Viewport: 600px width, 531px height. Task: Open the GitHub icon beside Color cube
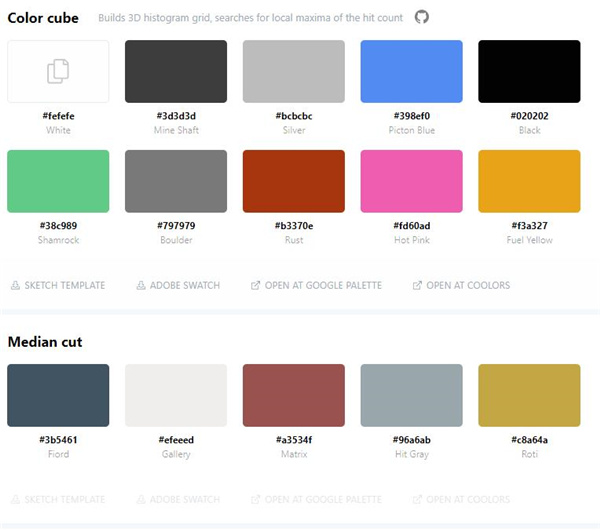pyautogui.click(x=422, y=18)
